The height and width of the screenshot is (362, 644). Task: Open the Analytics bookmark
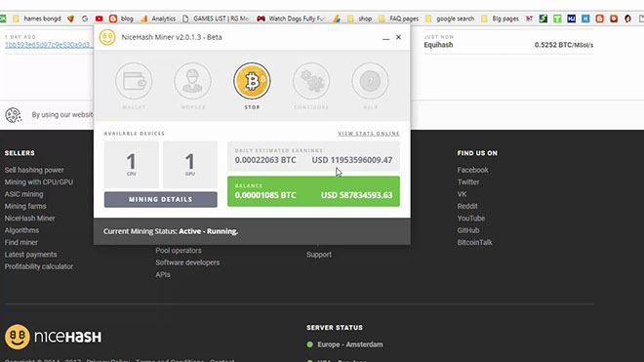(x=158, y=19)
